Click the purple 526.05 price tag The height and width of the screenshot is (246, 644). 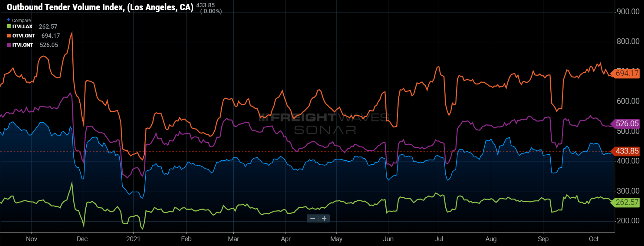(627, 124)
